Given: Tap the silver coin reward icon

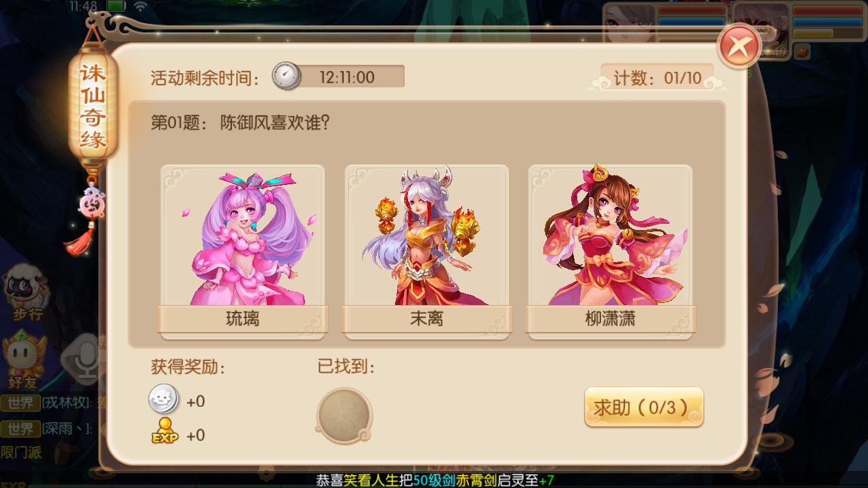Looking at the screenshot, I should [164, 399].
